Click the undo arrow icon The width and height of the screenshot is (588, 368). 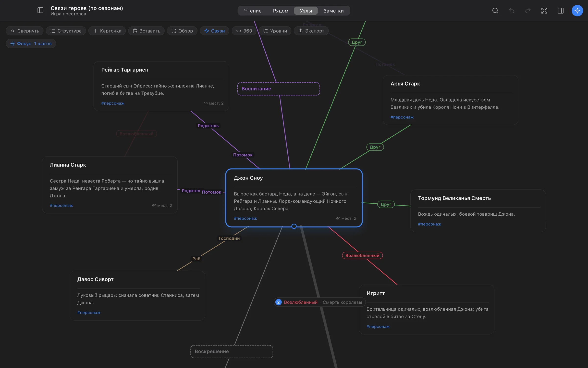(512, 11)
